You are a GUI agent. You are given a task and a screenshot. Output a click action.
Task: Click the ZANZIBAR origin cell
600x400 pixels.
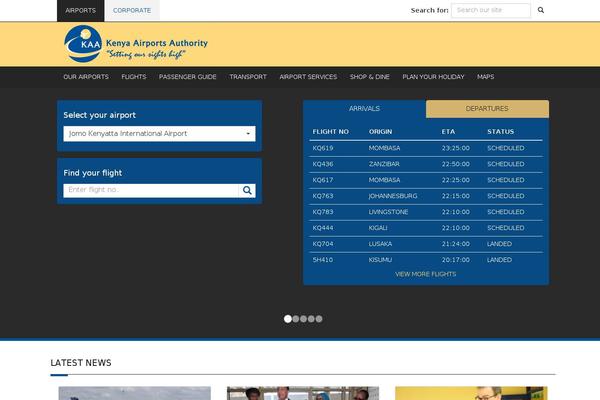tap(384, 164)
